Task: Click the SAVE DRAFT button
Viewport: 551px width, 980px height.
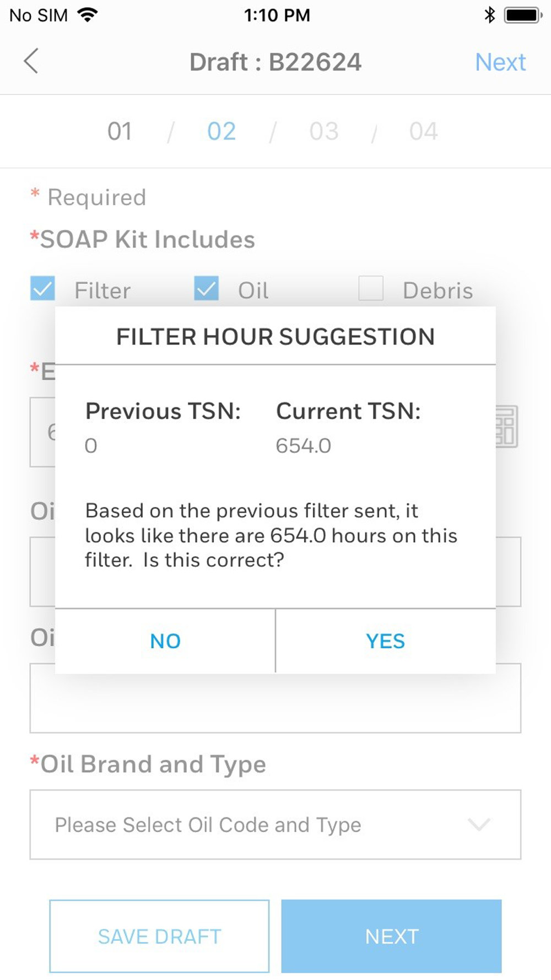Action: pos(159,936)
